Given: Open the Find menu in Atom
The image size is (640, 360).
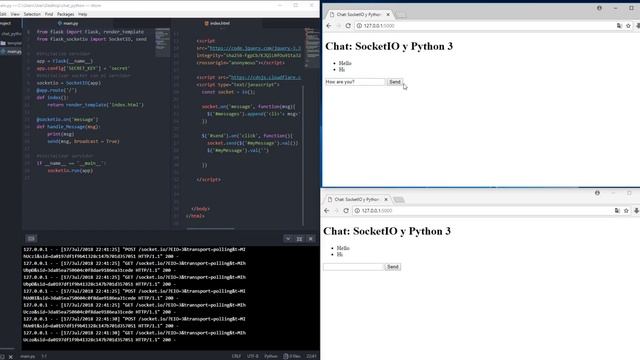Looking at the screenshot, I should pyautogui.click(x=49, y=14).
